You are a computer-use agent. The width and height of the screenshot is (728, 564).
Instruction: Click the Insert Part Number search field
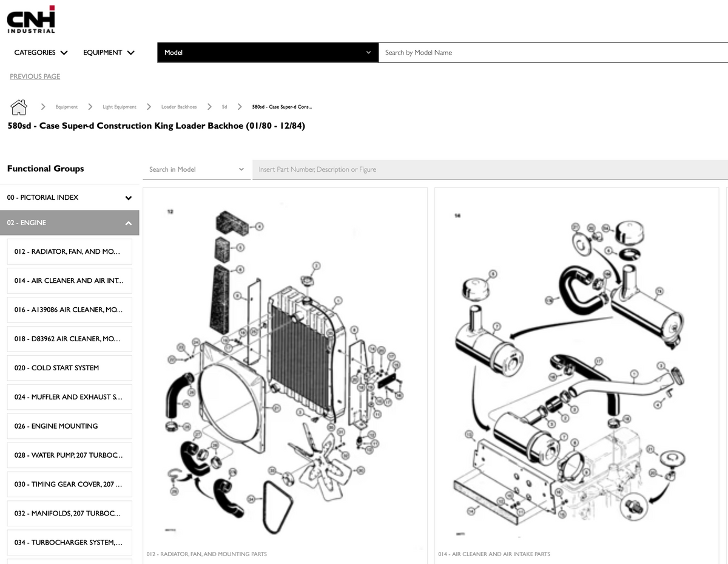tap(490, 169)
